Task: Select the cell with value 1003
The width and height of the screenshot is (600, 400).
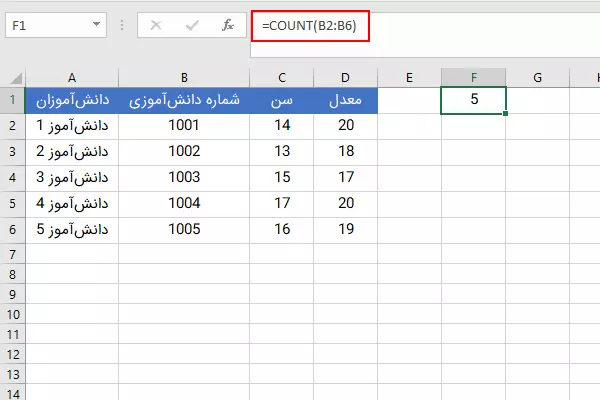Action: (x=184, y=177)
